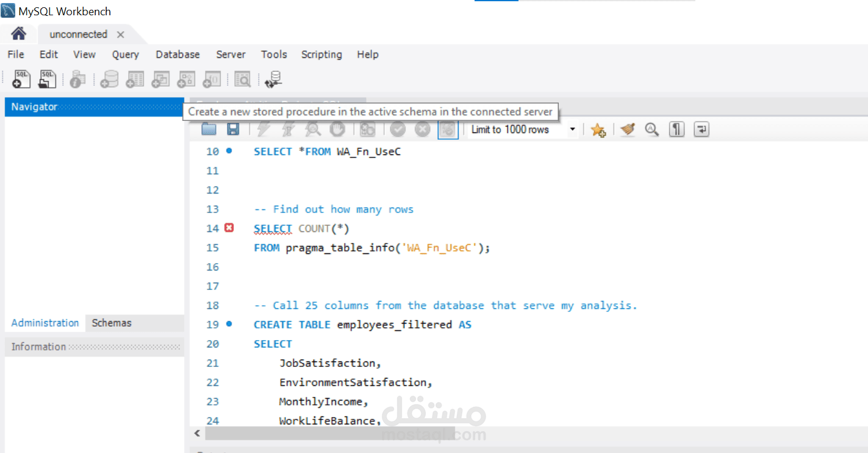Open the View menu

coord(84,54)
